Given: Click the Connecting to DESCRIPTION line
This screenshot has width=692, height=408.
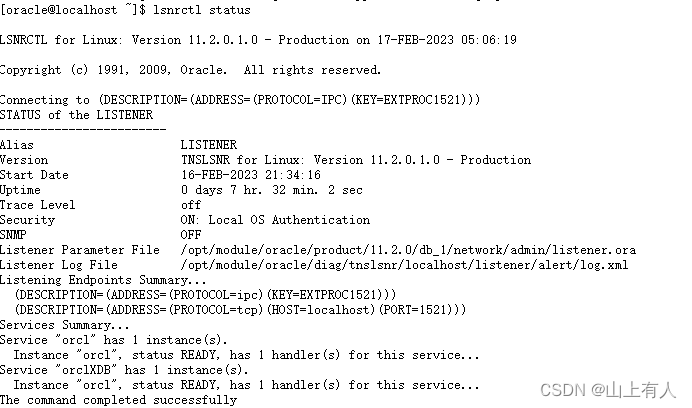Looking at the screenshot, I should (x=240, y=100).
